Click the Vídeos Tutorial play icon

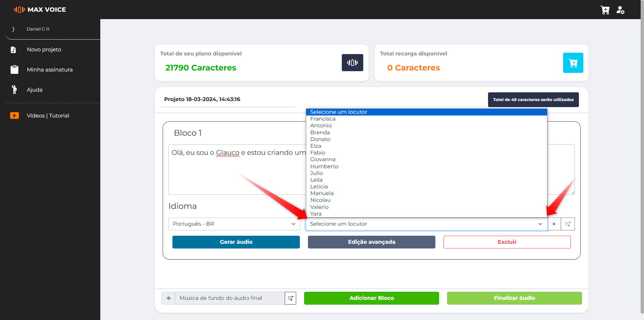click(14, 116)
